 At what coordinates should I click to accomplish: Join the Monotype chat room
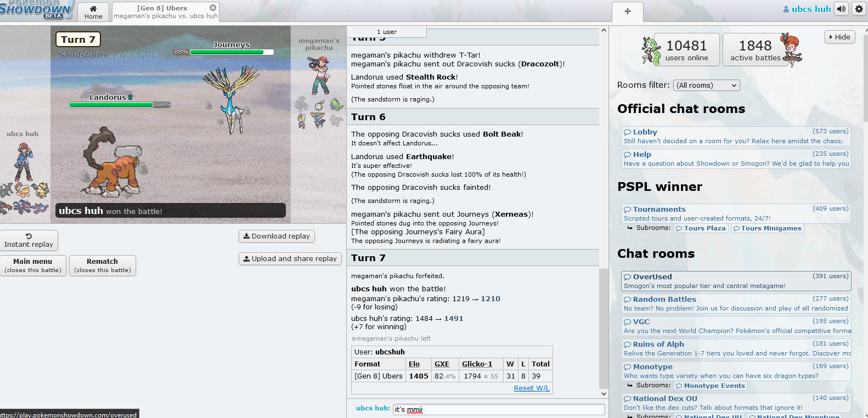pyautogui.click(x=736, y=371)
